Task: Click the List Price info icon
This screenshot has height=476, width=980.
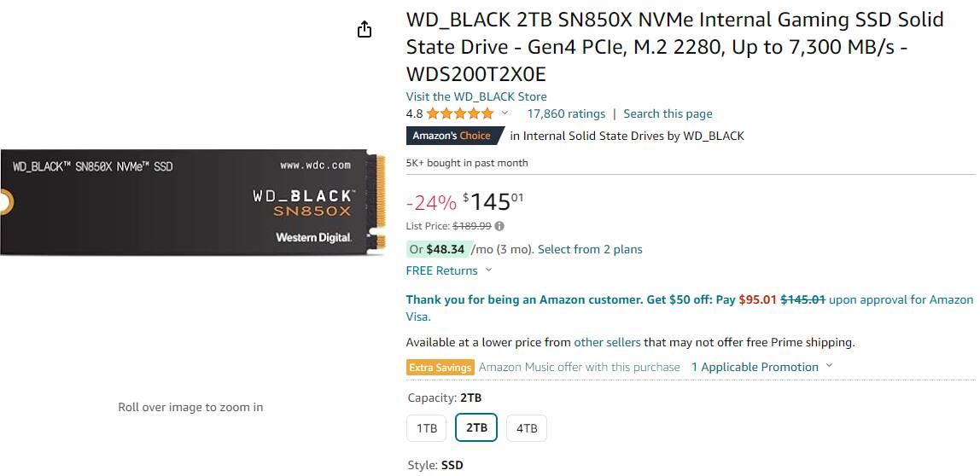Action: [x=499, y=226]
